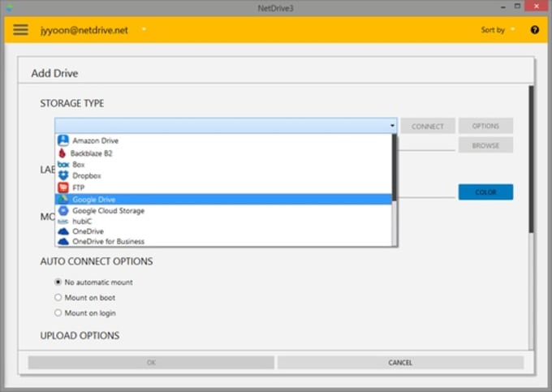Viewport: 552px width, 392px height.
Task: Click the Box logo icon
Action: [x=63, y=164]
